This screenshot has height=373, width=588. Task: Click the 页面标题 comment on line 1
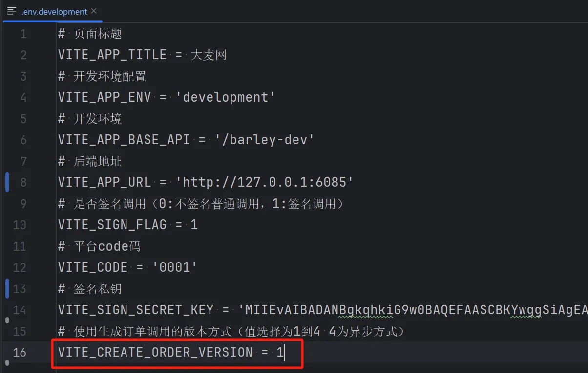97,34
